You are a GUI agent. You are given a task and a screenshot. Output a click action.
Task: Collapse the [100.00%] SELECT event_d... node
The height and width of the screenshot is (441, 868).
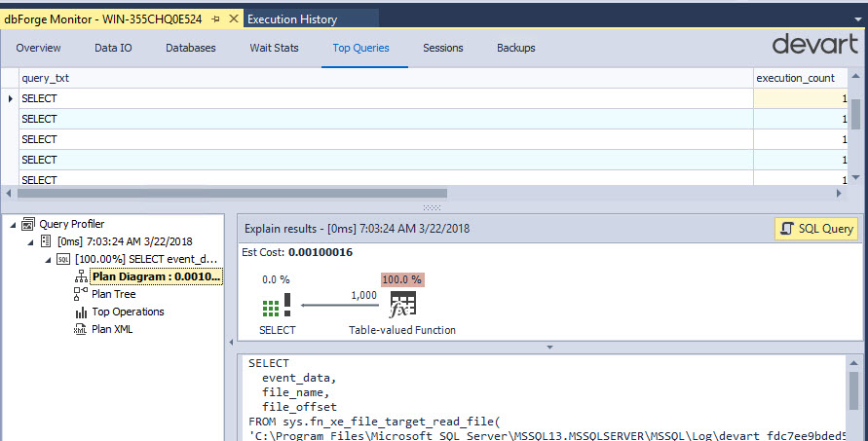tap(48, 259)
